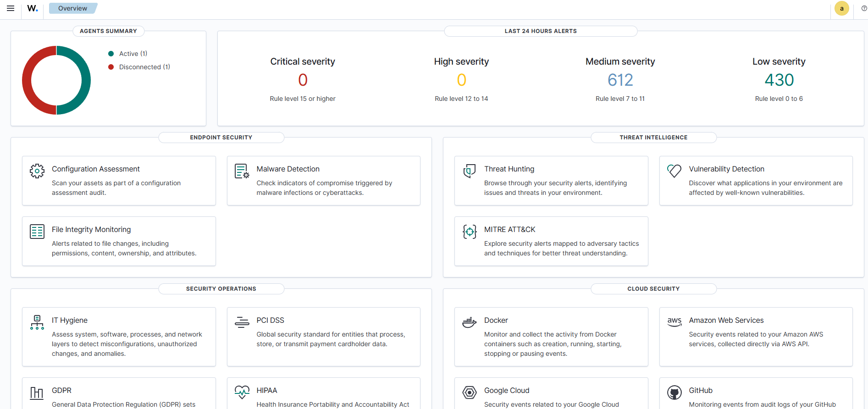Open the Medium severity 612 alerts count
This screenshot has width=868, height=409.
tap(620, 80)
